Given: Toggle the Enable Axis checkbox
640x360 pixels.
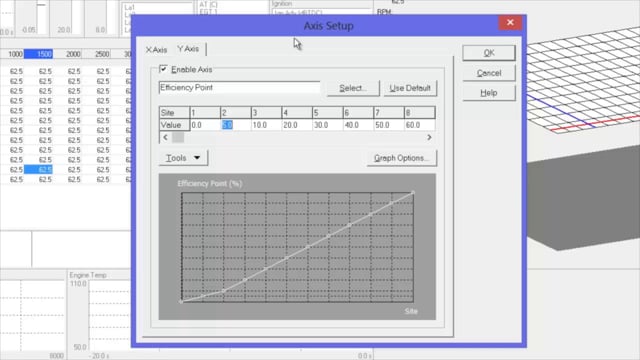Looking at the screenshot, I should [x=163, y=69].
